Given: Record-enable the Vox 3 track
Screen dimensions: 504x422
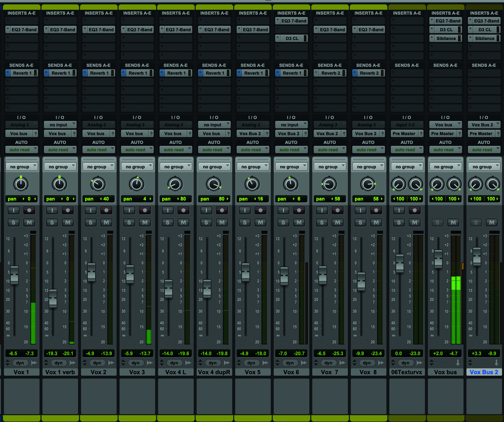Looking at the screenshot, I should tap(145, 210).
